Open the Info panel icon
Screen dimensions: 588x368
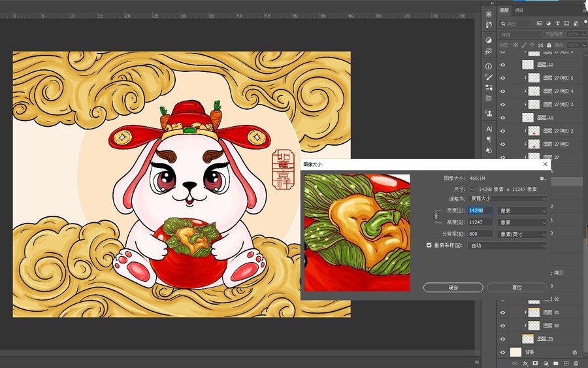[488, 67]
